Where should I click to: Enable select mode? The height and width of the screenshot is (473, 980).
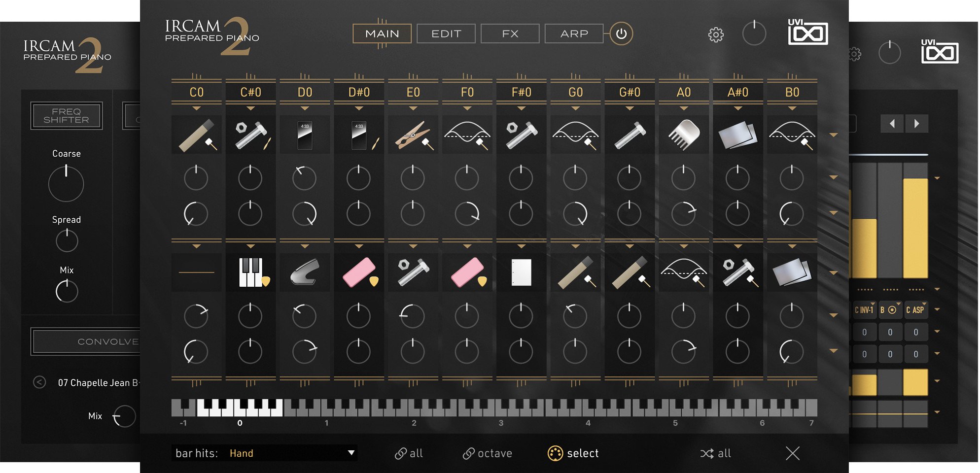point(573,453)
